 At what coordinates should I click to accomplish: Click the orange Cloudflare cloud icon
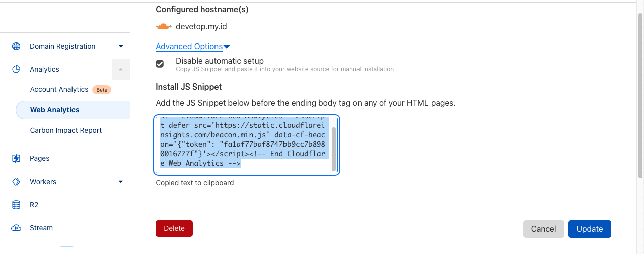click(x=163, y=26)
